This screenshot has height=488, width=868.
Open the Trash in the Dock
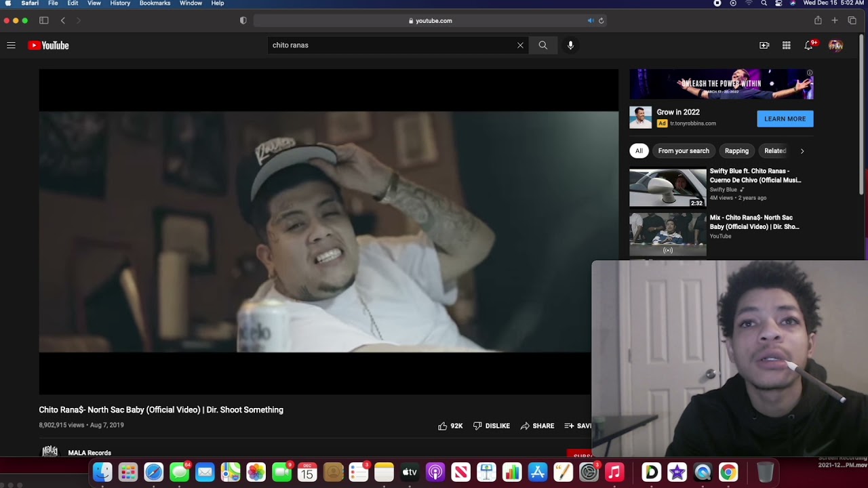(765, 472)
